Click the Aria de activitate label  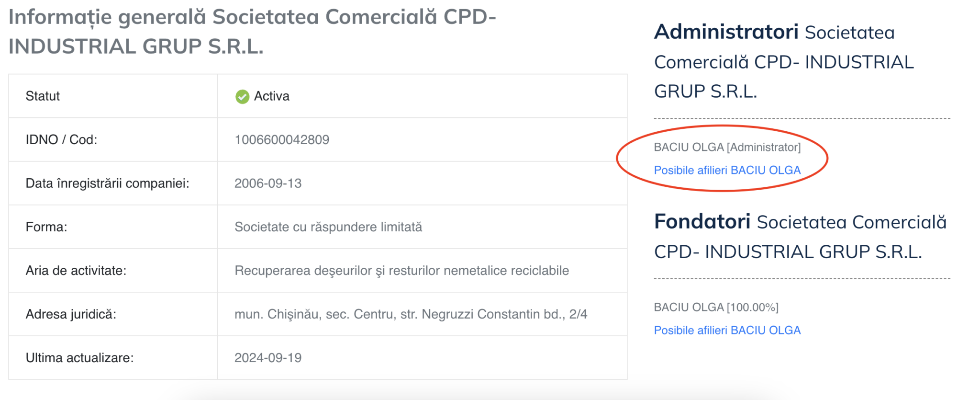coord(76,271)
